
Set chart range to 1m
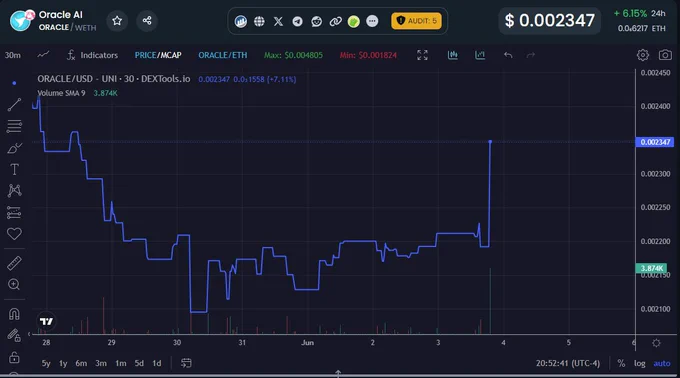click(x=121, y=363)
